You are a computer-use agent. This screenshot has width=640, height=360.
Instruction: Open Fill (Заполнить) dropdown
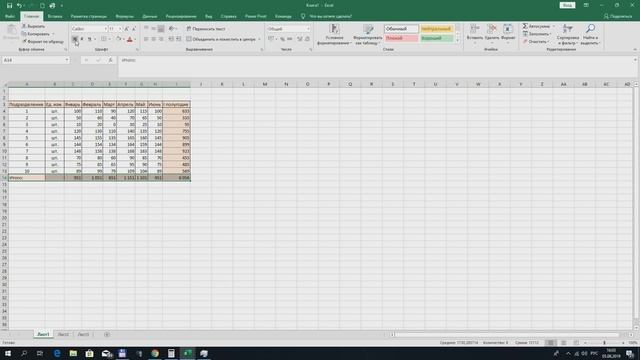(537, 34)
